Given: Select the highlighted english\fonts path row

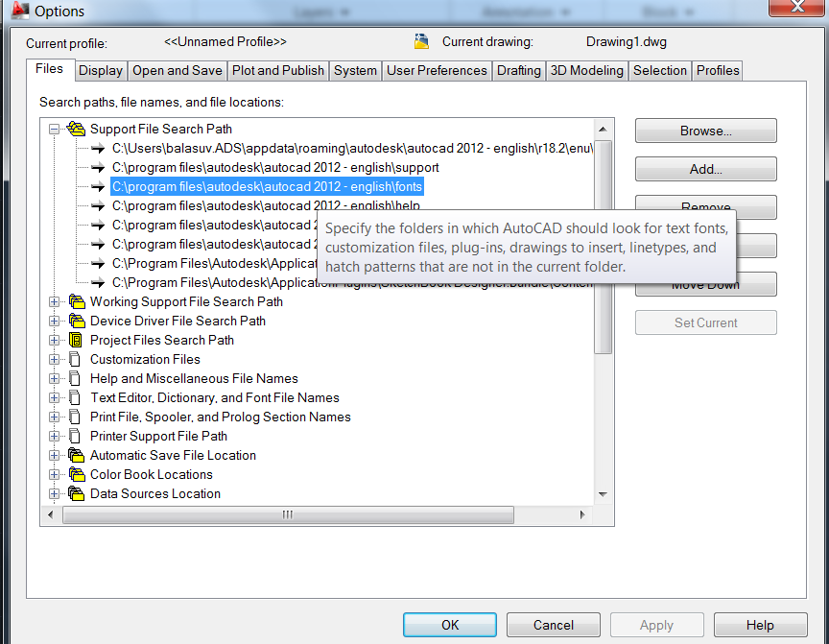Looking at the screenshot, I should 267,186.
